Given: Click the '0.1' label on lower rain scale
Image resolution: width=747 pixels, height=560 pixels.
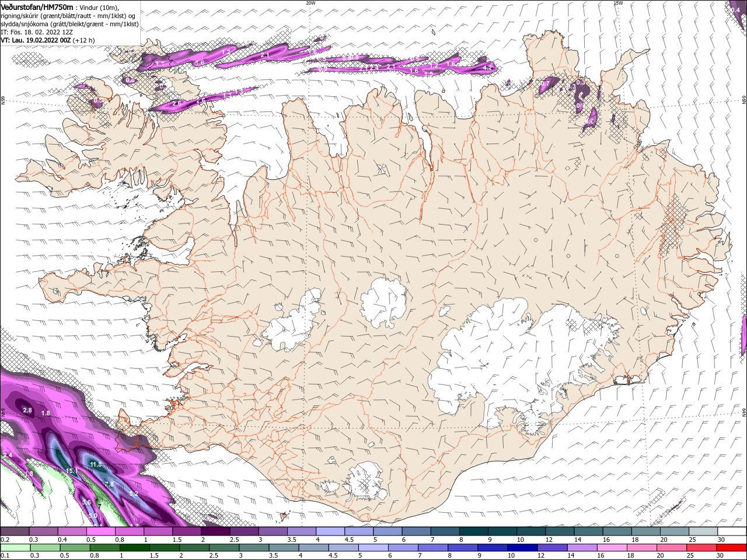Looking at the screenshot, I should point(5,556).
